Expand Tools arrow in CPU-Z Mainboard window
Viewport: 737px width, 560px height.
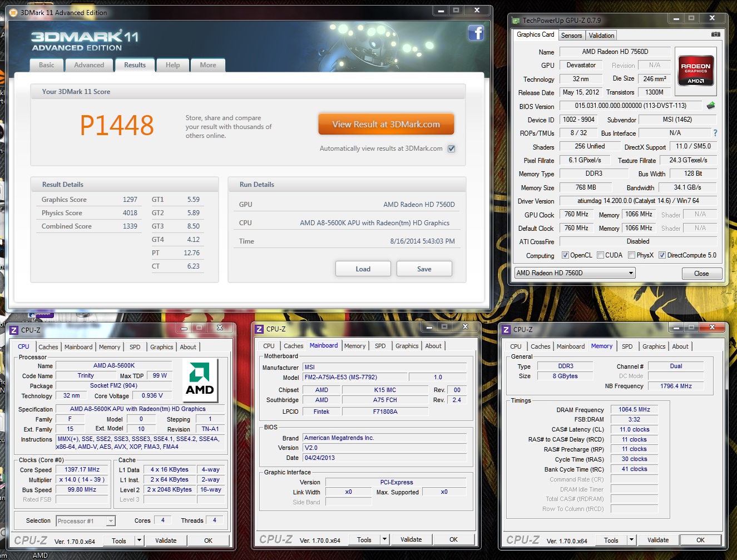click(x=384, y=539)
